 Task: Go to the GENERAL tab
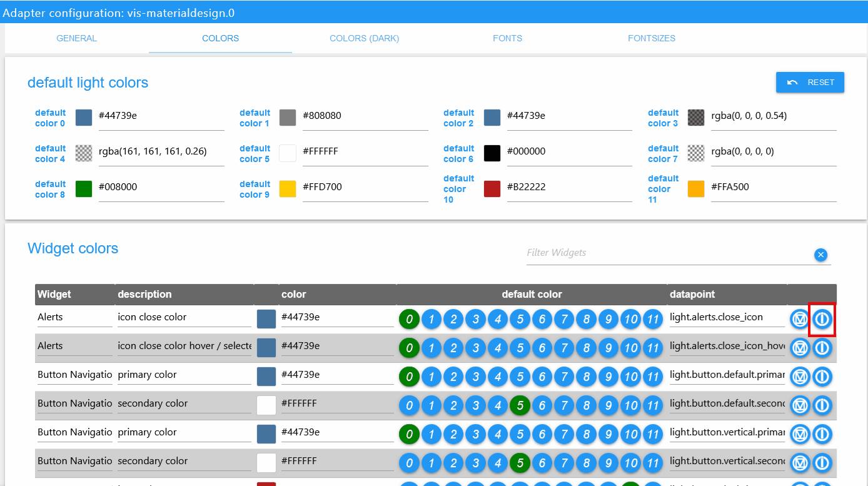point(77,38)
